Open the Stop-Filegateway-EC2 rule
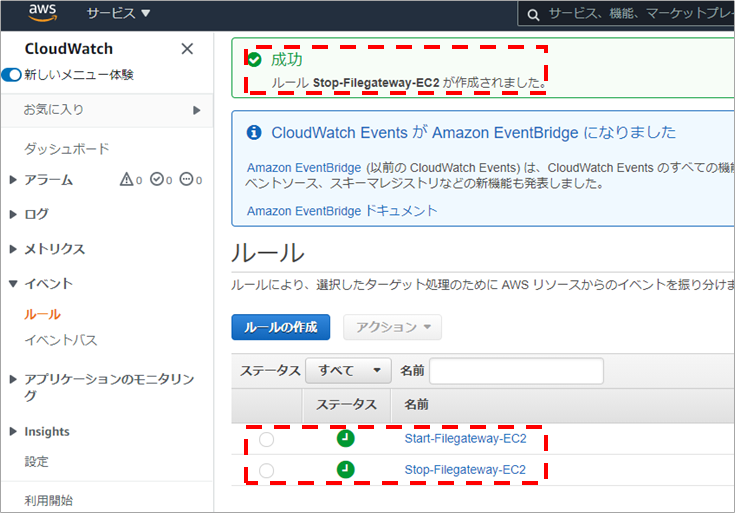 click(465, 470)
